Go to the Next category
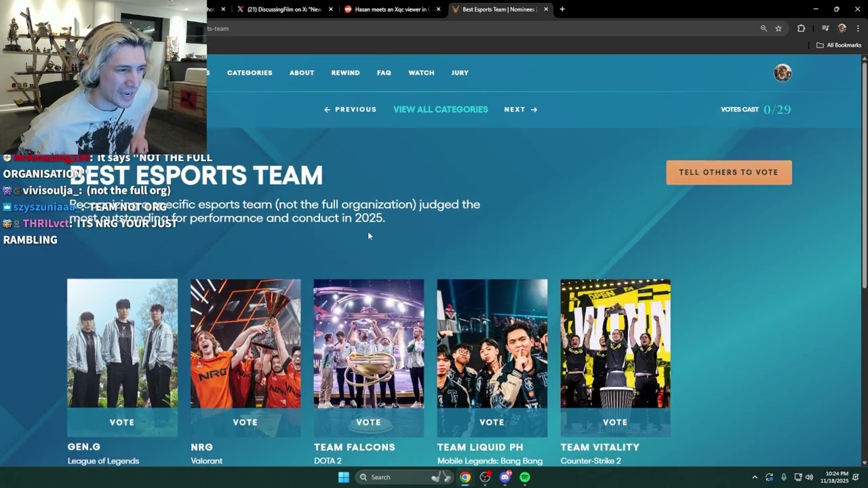Viewport: 868px width, 488px height. coord(521,110)
